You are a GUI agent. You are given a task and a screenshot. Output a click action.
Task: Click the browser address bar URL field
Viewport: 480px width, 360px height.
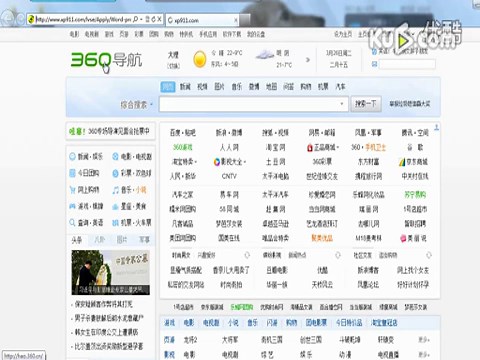click(83, 19)
